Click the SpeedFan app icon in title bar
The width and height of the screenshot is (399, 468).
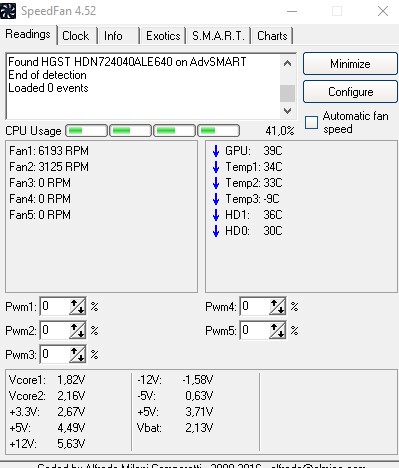click(8, 11)
